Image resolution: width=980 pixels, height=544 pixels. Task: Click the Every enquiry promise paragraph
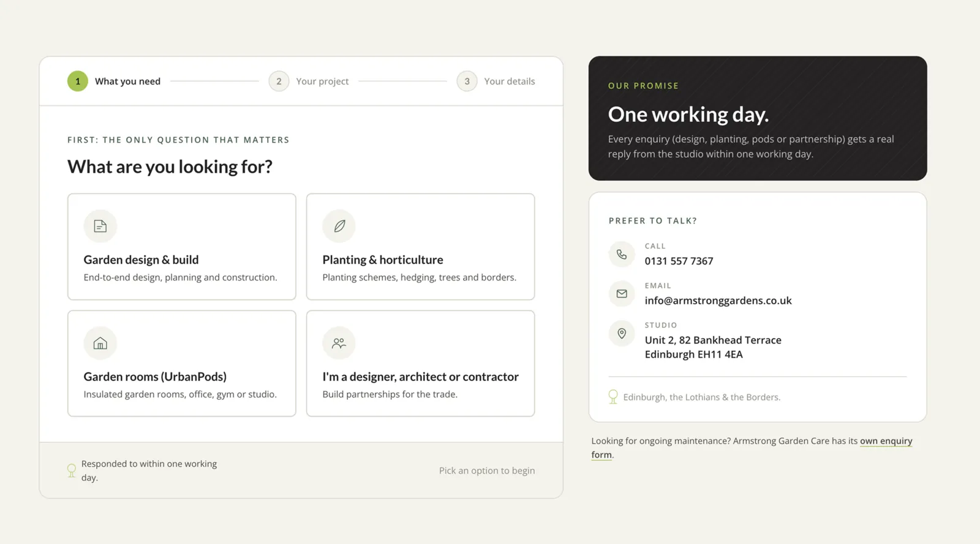(x=751, y=146)
